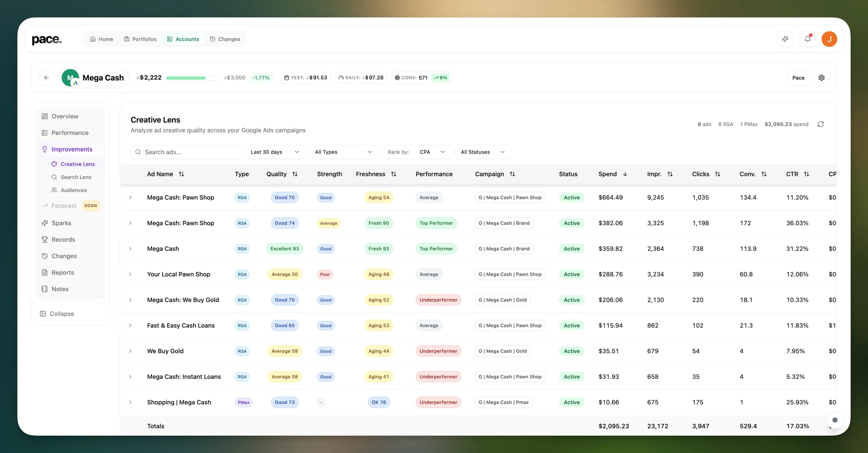Go to Portfolios tab

[140, 39]
